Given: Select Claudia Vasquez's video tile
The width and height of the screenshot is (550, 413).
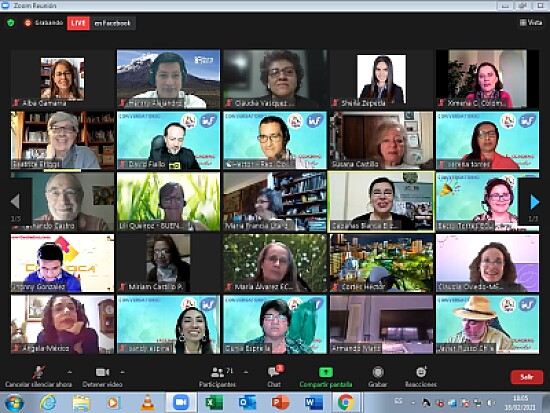Looking at the screenshot, I should pyautogui.click(x=275, y=79).
